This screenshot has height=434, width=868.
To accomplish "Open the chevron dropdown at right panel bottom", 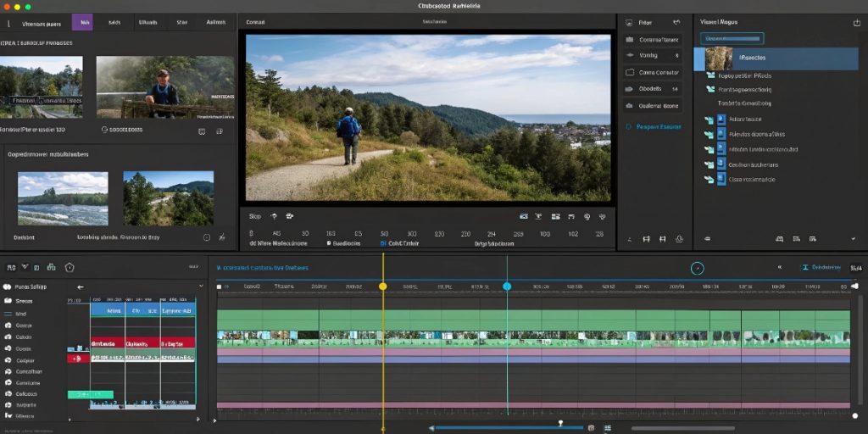I will 853,239.
